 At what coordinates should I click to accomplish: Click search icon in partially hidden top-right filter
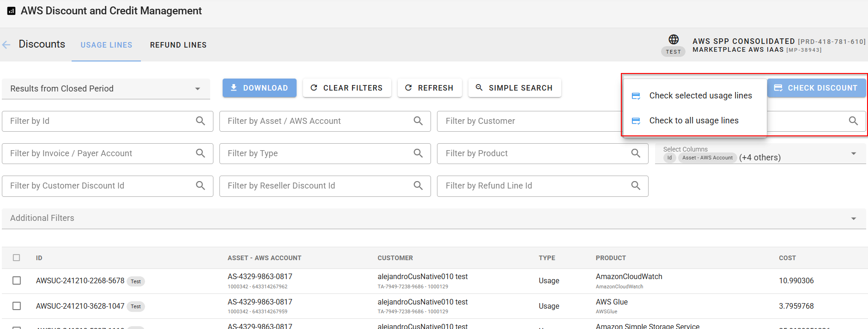click(x=853, y=121)
